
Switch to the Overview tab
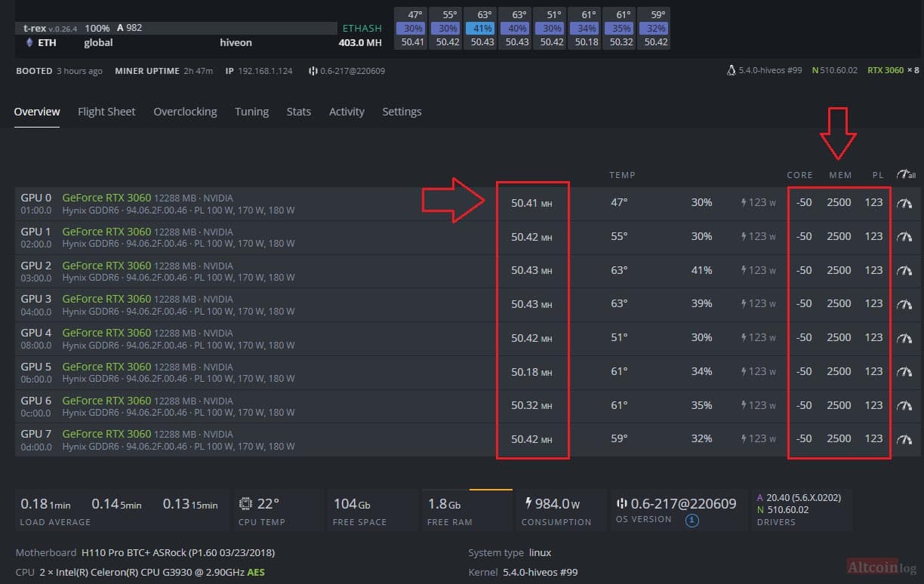coord(37,112)
